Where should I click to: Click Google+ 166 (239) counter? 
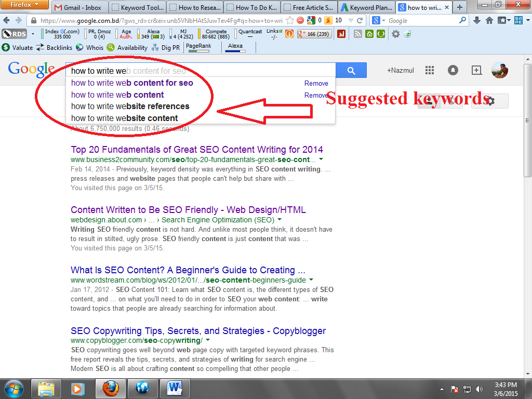(x=314, y=34)
